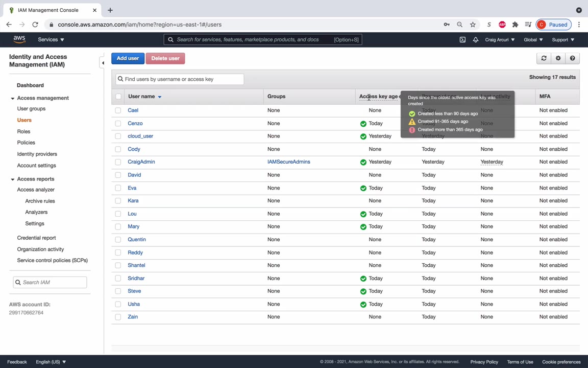Toggle the select-all users checkbox
This screenshot has width=588, height=368.
(118, 96)
